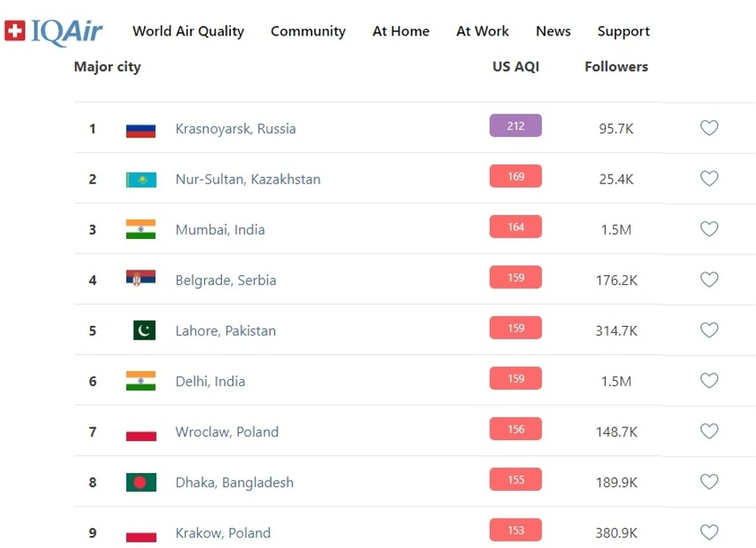Click the Pakistan flag icon
756x548 pixels.
coord(144,331)
